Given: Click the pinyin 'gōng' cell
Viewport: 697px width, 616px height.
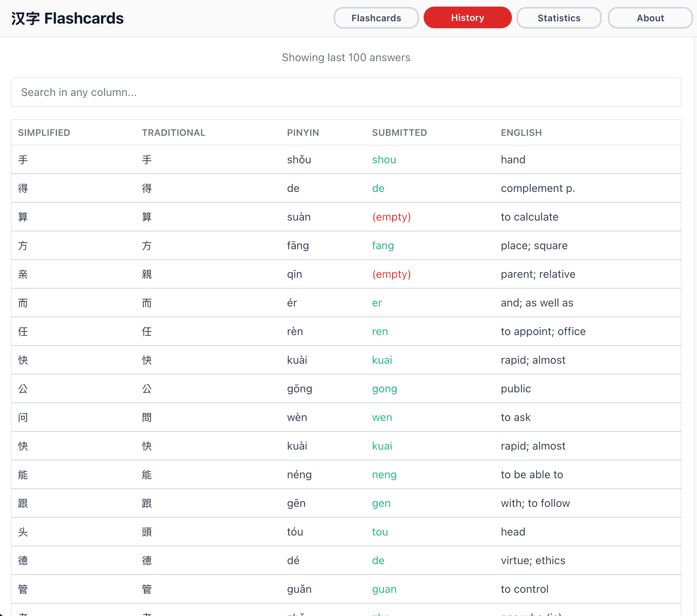Looking at the screenshot, I should (x=299, y=389).
